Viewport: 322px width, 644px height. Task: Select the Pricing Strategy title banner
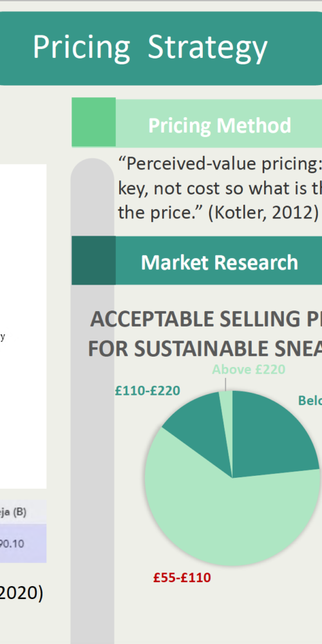coord(161,48)
